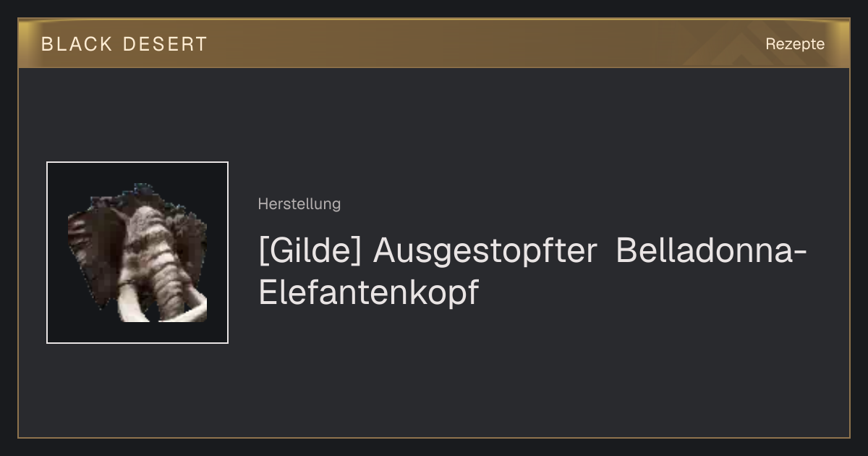Open the Rezepte link in header
868x456 pixels.
795,43
